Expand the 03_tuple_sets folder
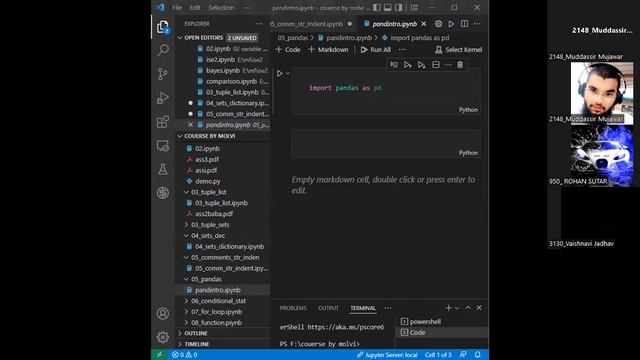 pyautogui.click(x=187, y=224)
